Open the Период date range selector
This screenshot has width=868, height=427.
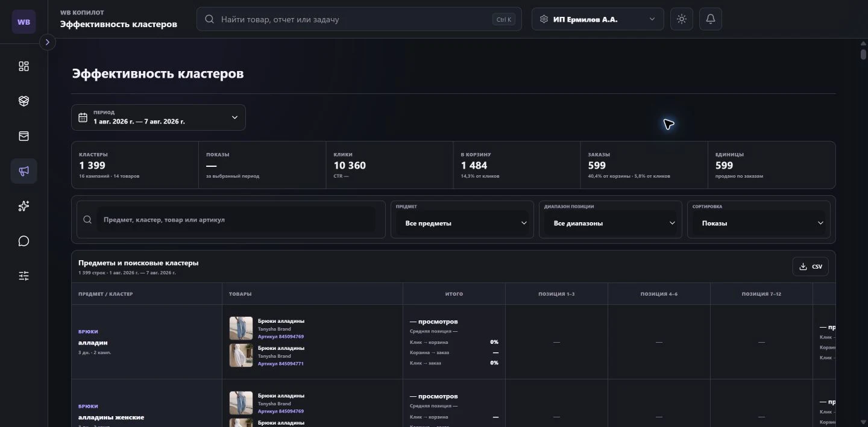(159, 117)
